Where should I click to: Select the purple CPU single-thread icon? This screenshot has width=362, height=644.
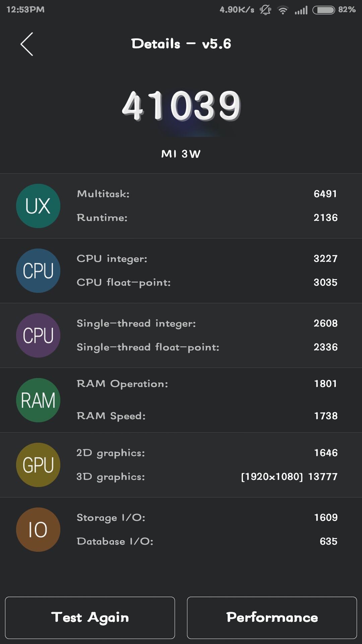[38, 335]
